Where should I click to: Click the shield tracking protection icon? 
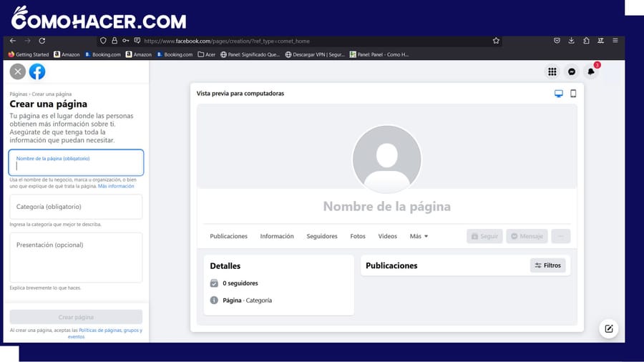pyautogui.click(x=103, y=41)
